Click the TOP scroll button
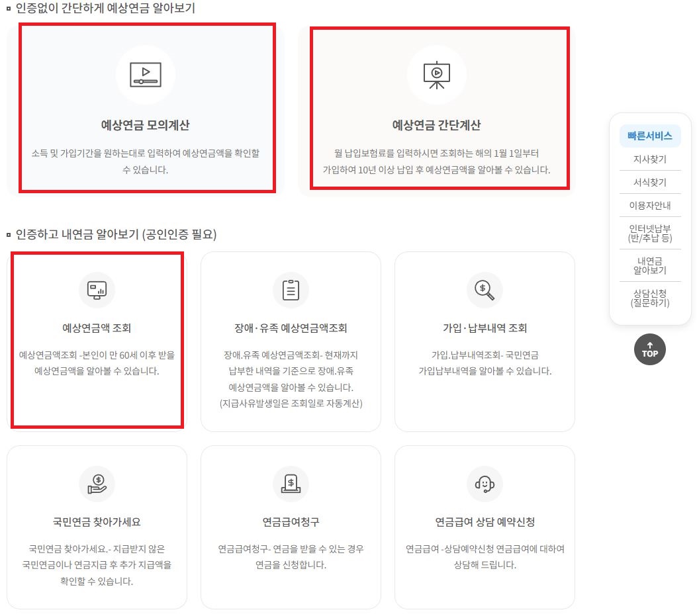Screen dimensions: 697x616 [649, 349]
